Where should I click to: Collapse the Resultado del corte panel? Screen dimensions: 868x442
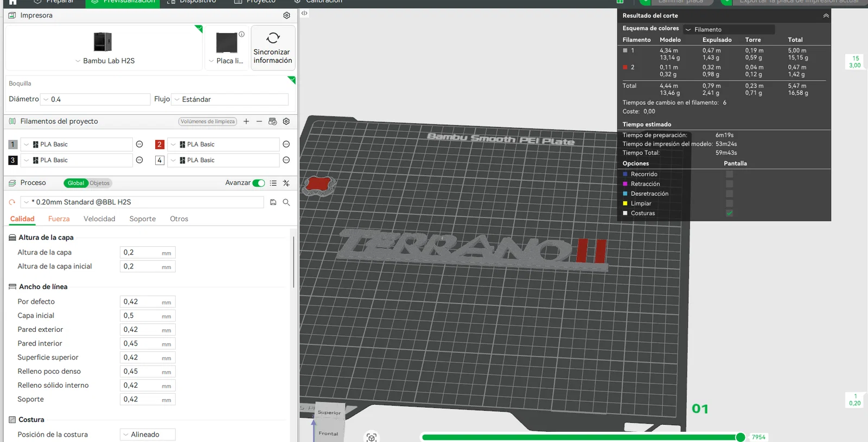(826, 16)
